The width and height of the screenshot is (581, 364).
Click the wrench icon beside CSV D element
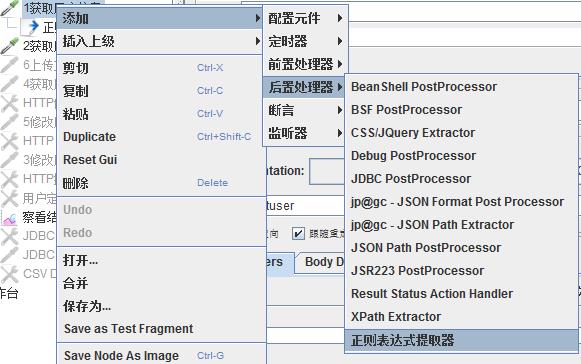(9, 274)
